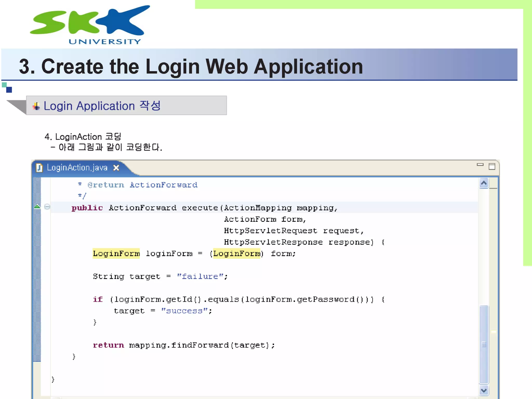Viewport: 532px width, 399px height.
Task: Collapse the execute method fold marker
Action: coord(47,207)
